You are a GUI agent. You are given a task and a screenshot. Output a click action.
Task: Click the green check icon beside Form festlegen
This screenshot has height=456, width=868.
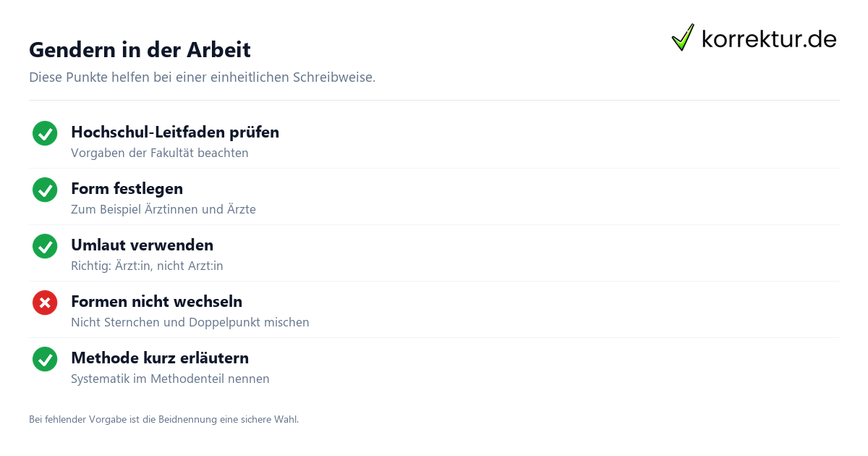point(45,190)
